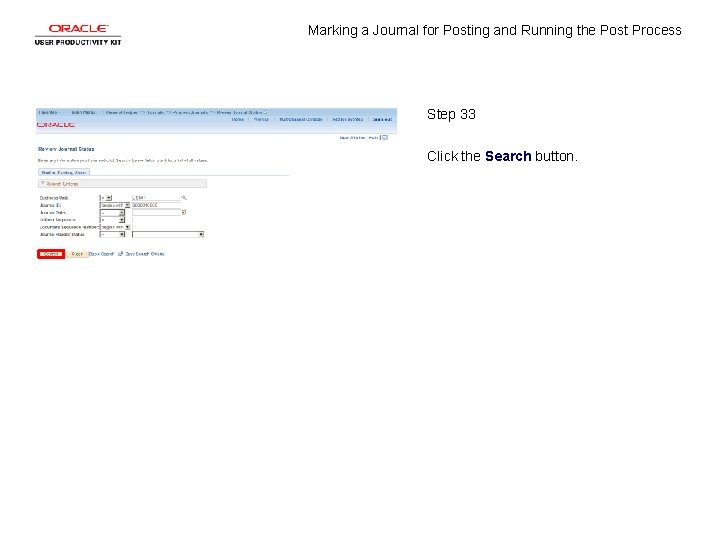
Task: Click the Help link
Action: click(x=373, y=138)
